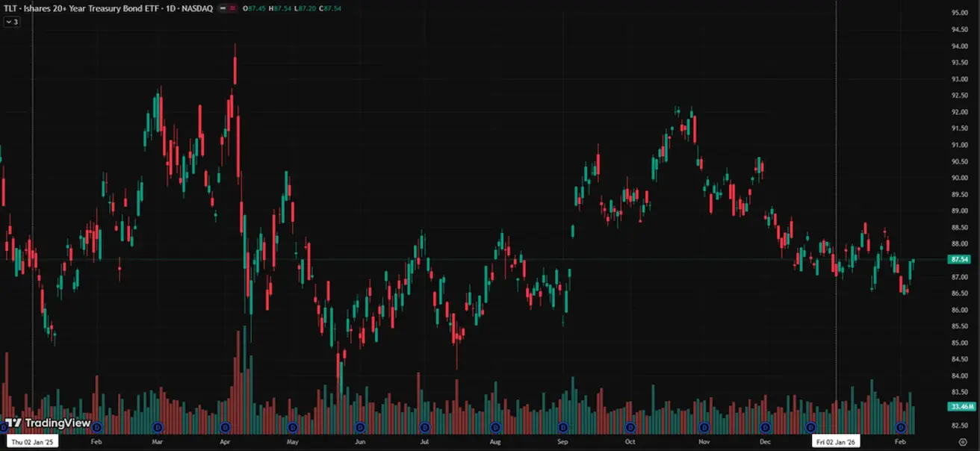Collapse the indicator legend with the 3 chevron
Screen dimensions: 980x451
tap(11, 22)
